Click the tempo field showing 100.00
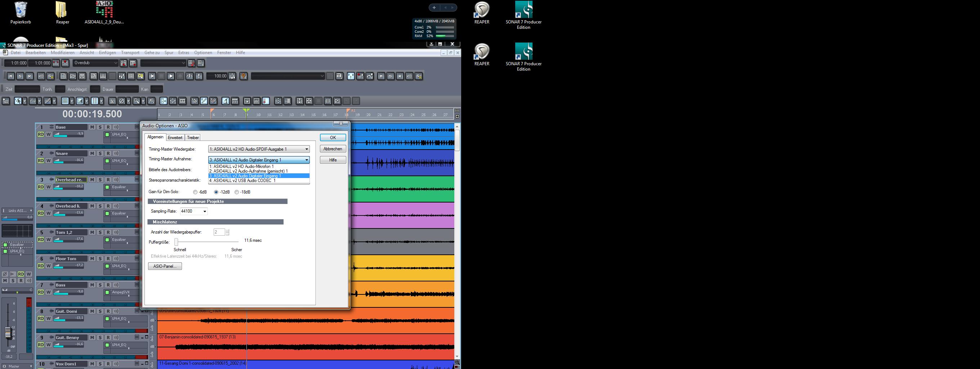This screenshot has height=369, width=980. [x=217, y=76]
